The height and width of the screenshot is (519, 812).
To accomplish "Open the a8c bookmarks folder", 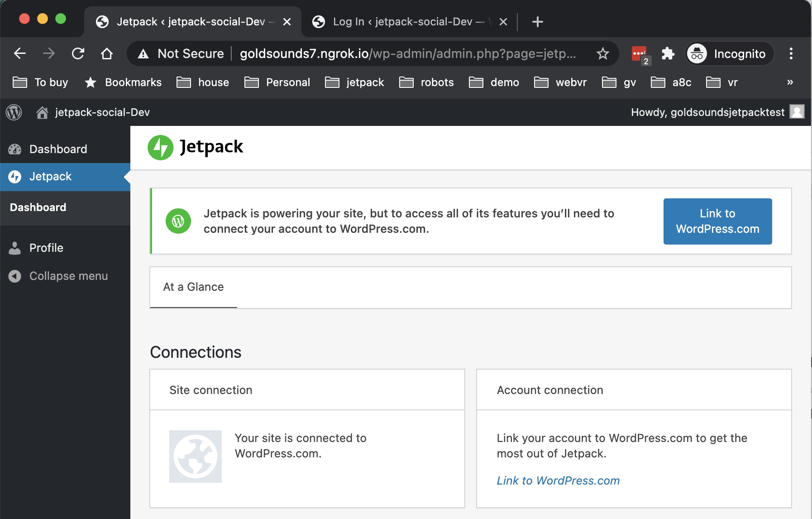I will click(671, 82).
